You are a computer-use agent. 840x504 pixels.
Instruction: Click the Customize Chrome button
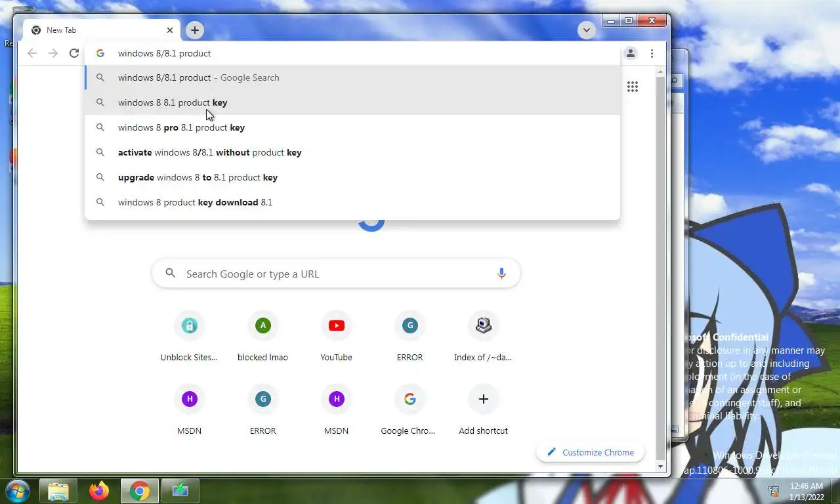[x=590, y=452]
